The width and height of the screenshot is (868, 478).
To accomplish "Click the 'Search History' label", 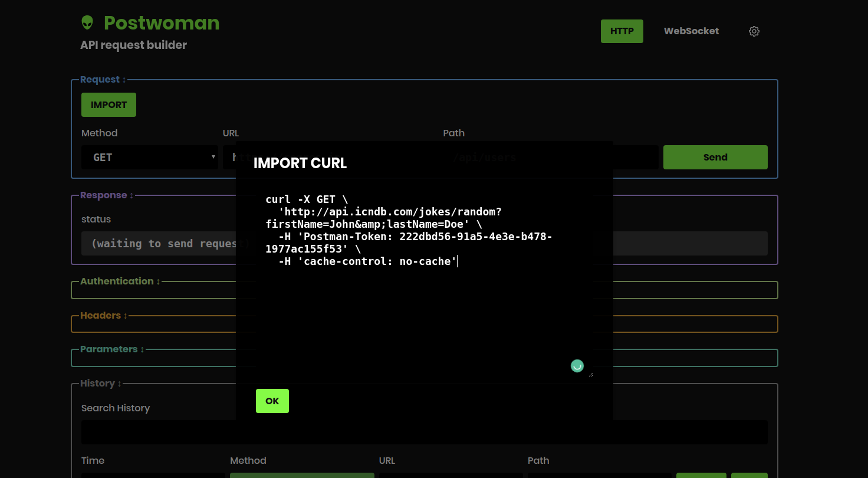I will [116, 408].
